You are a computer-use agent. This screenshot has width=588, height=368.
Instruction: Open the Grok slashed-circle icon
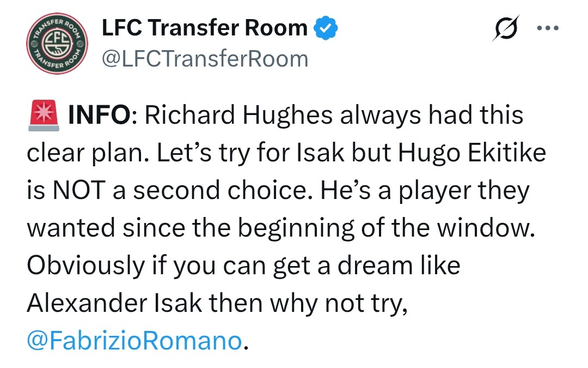click(x=504, y=28)
